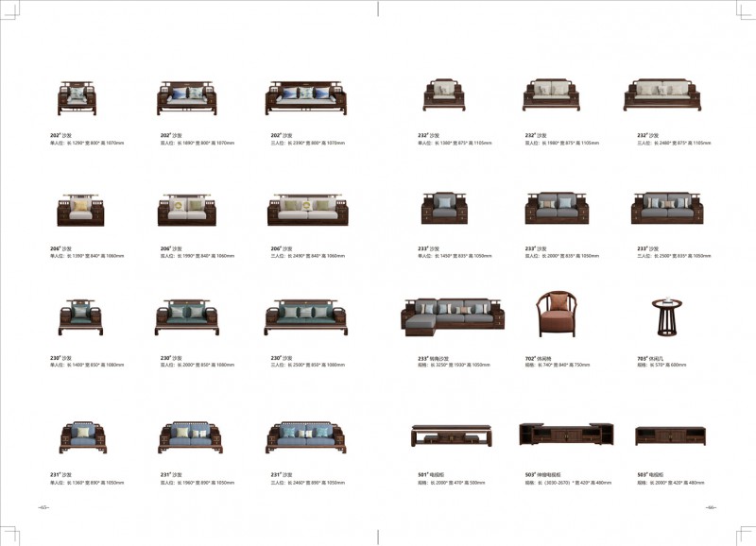Click the 206# two-seat sofa image
Viewport: 756px width, 546px height.
click(x=187, y=210)
